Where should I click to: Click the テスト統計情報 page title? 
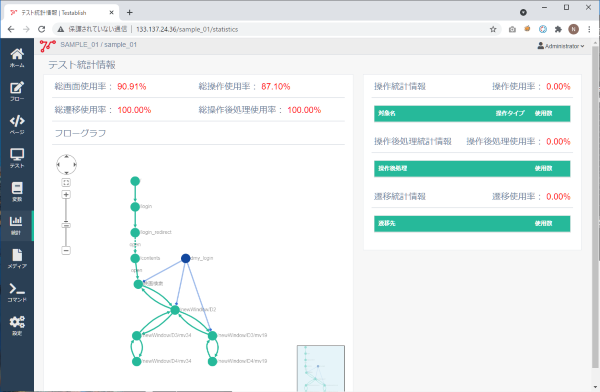tap(82, 65)
